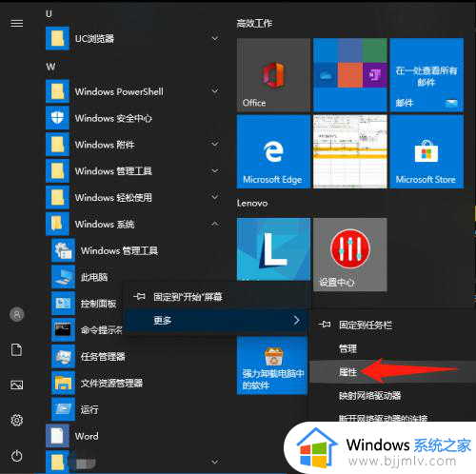Open the spreadsheet screenshot tile
Image resolution: width=476 pixels, height=474 pixels.
pos(350,151)
